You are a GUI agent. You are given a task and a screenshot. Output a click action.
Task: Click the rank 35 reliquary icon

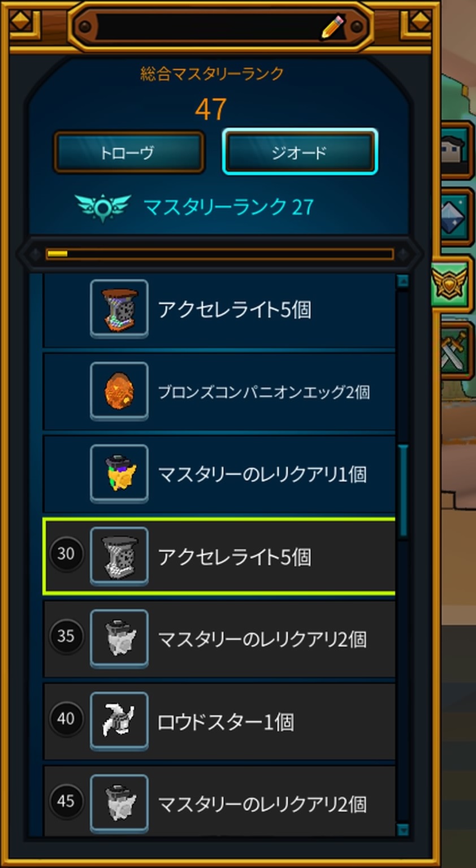click(x=119, y=639)
